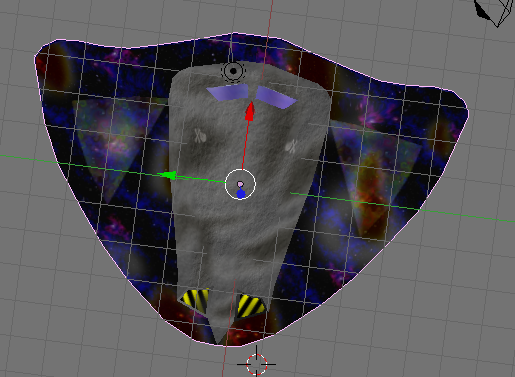Click the blue axis handle of the manipulator
Image resolution: width=515 pixels, height=377 pixels.
point(241,194)
